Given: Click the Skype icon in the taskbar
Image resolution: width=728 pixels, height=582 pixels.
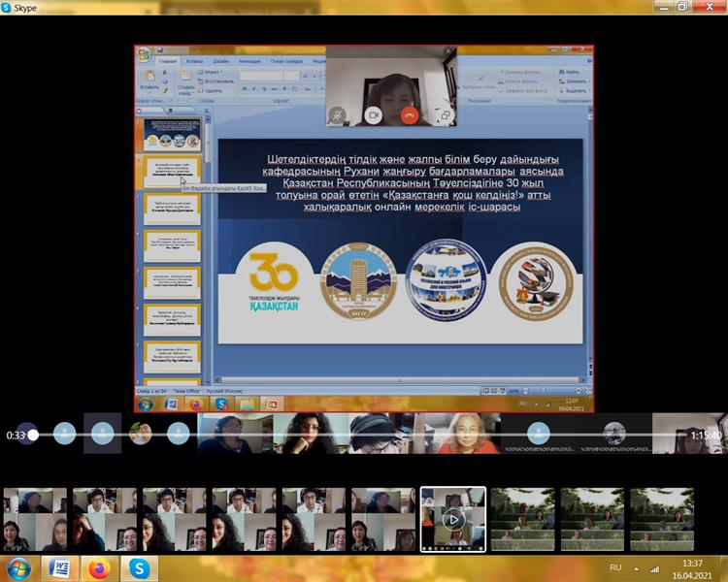Looking at the screenshot, I should [x=139, y=567].
